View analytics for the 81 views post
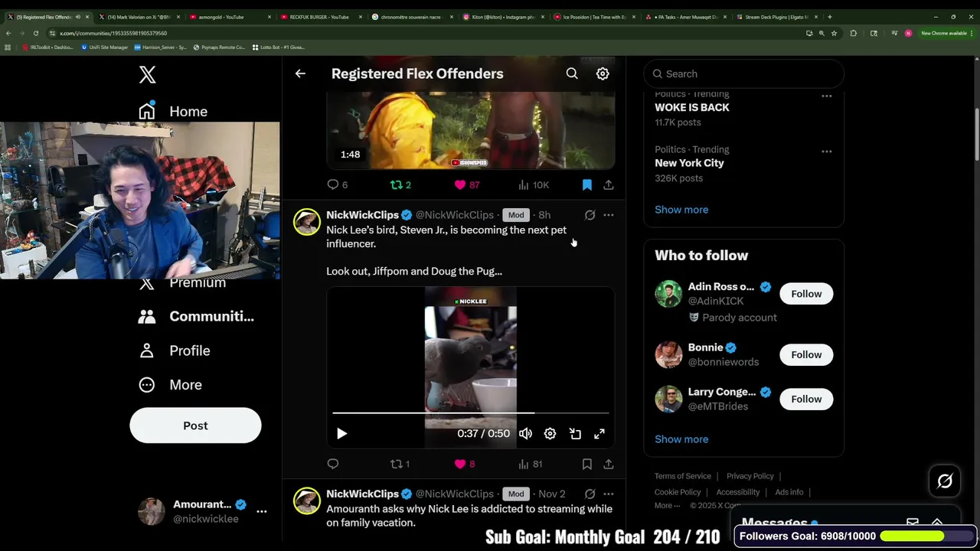 [531, 464]
